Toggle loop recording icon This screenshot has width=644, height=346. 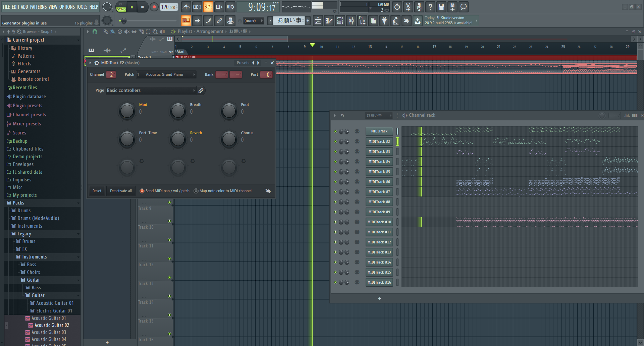(x=230, y=7)
